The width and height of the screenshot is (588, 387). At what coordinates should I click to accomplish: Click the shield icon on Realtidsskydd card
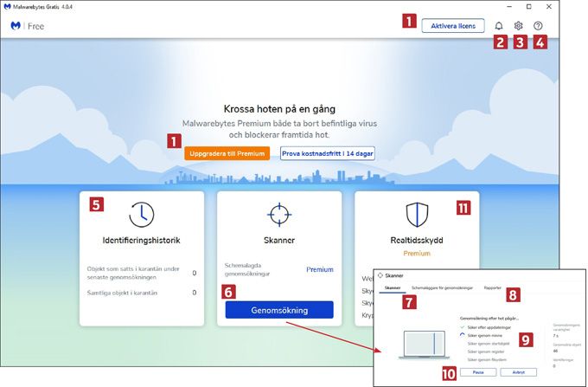[x=417, y=215]
